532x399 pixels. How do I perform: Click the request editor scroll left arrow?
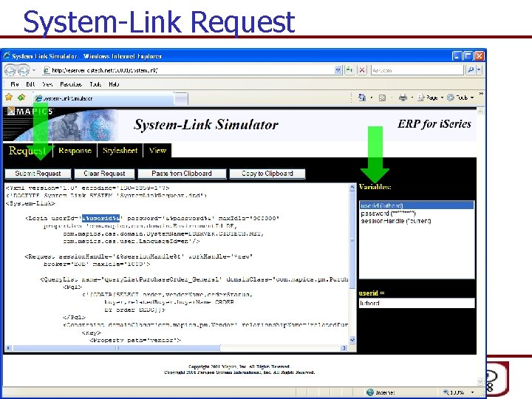tap(8, 348)
